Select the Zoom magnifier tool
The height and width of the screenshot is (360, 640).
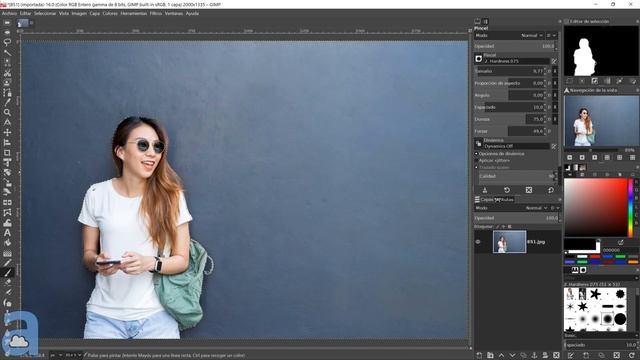[x=7, y=112]
